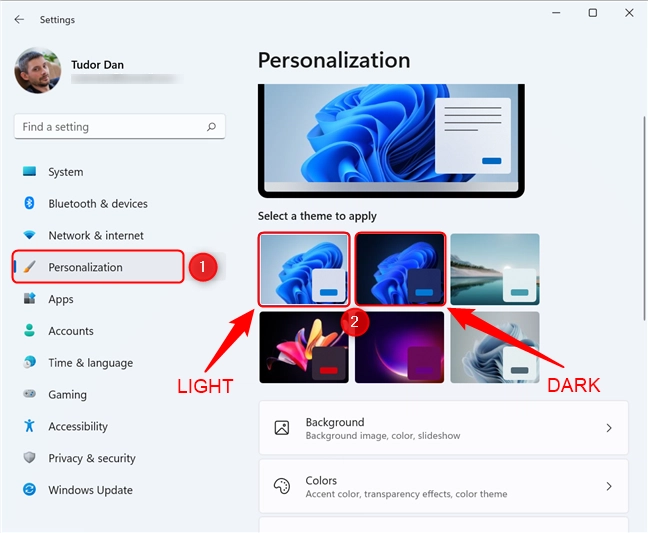This screenshot has width=648, height=533.
Task: Open the Accessibility label
Action: tap(78, 426)
